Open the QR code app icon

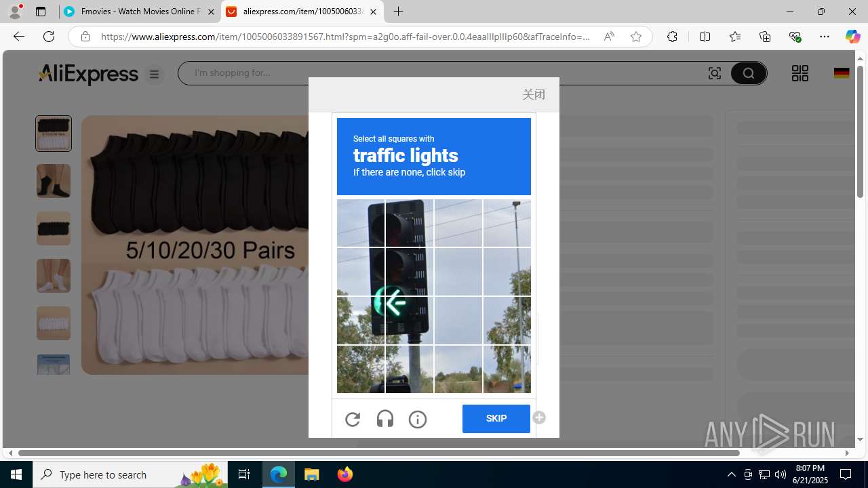tap(800, 73)
